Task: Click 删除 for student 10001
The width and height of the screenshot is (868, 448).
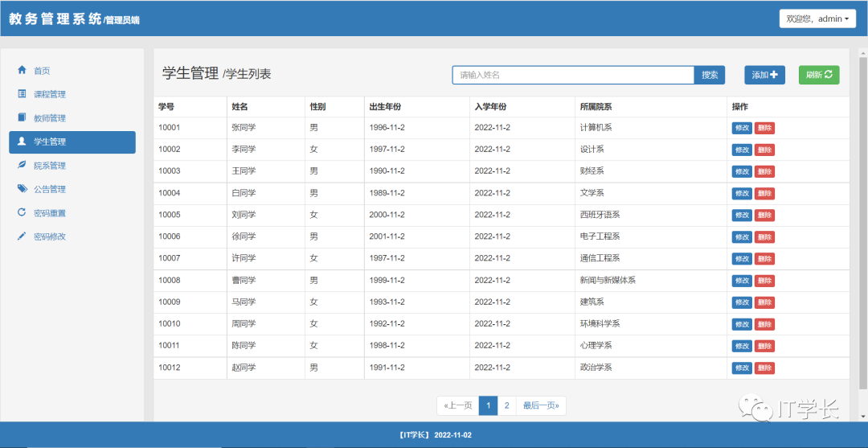Action: pos(764,128)
